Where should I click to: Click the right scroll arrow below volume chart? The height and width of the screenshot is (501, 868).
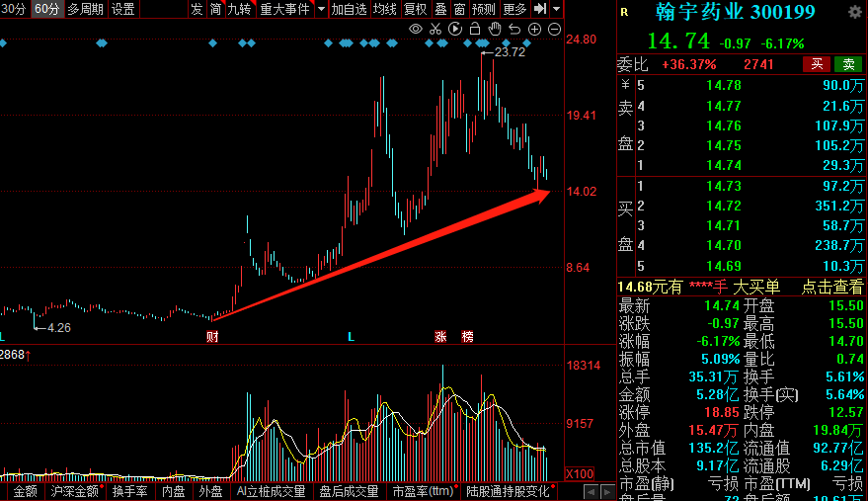pyautogui.click(x=608, y=491)
